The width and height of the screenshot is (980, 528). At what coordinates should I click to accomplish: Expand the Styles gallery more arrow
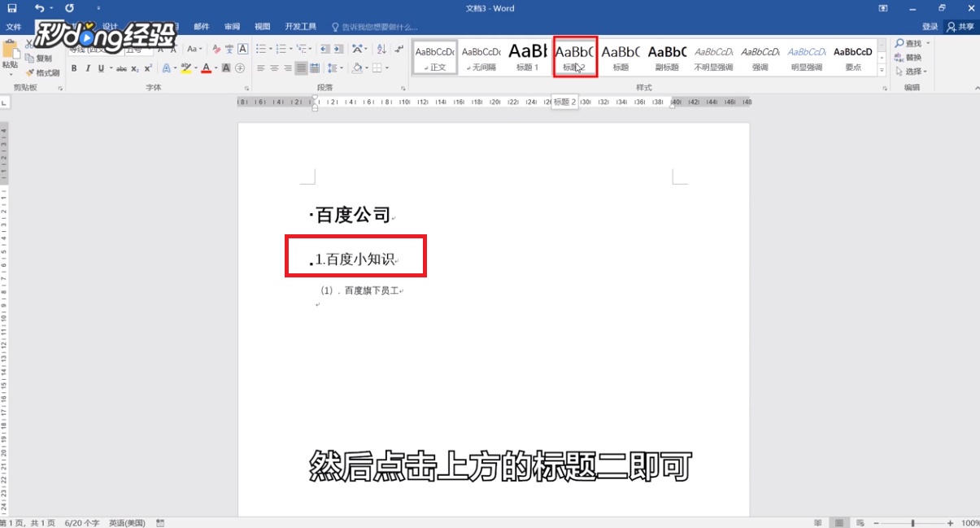click(x=882, y=71)
